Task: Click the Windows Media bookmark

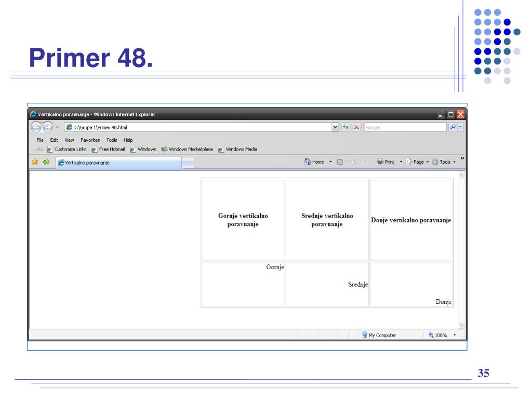Action: click(x=237, y=149)
